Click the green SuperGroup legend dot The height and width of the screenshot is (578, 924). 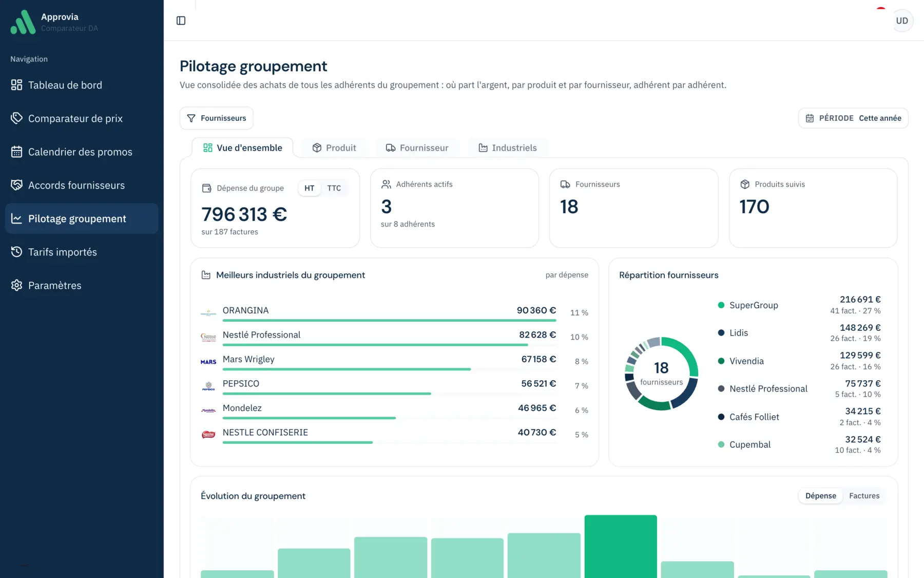(721, 305)
